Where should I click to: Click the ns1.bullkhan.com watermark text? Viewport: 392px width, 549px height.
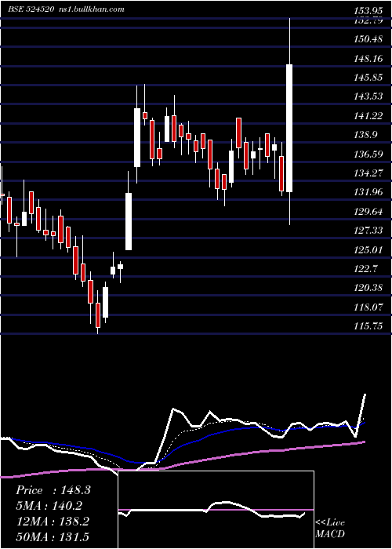pyautogui.click(x=91, y=9)
